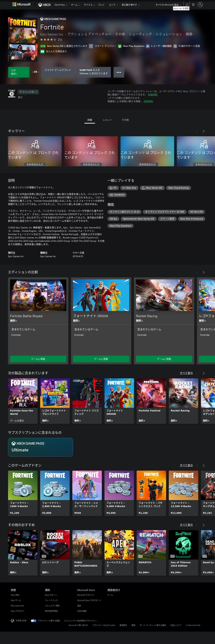The width and height of the screenshot is (215, 644).
Task: Click next arrow in 次の製品に含まれています
Action: 203,373
